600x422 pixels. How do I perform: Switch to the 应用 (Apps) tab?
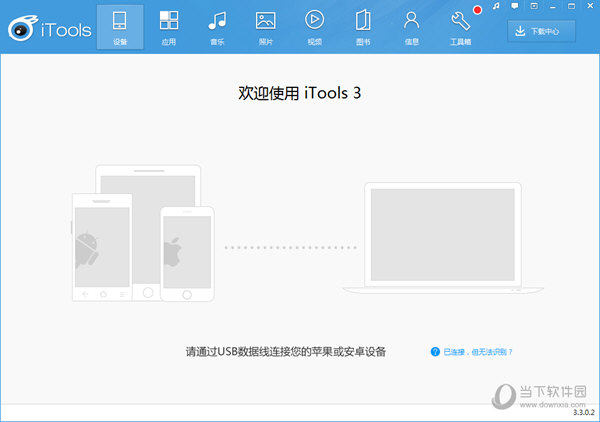[x=168, y=28]
